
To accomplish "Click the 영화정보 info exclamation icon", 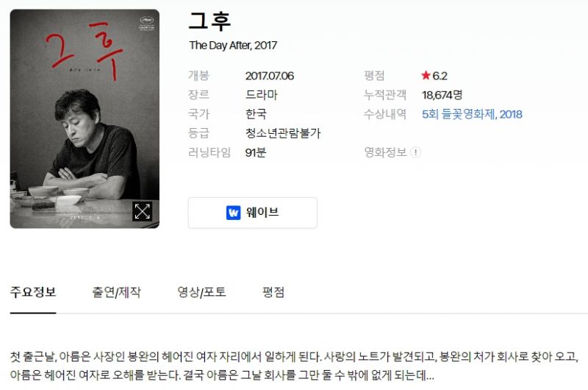I will 415,152.
